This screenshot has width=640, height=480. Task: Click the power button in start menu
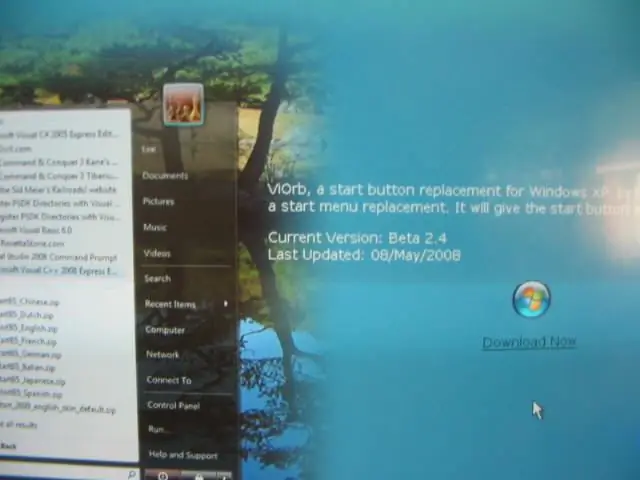point(163,476)
